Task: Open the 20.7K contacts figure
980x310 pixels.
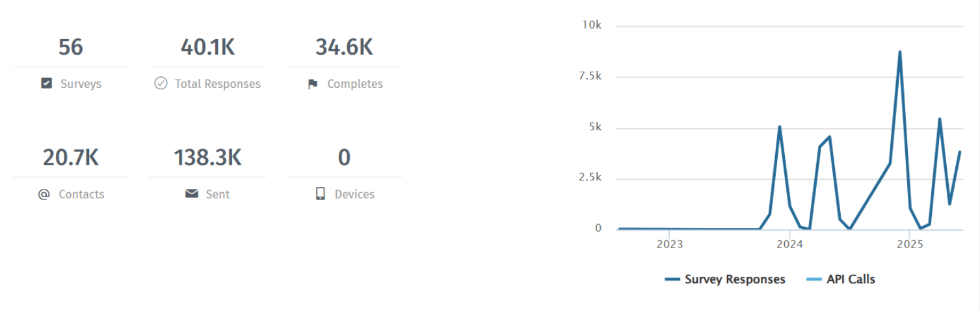Action: coord(71,158)
